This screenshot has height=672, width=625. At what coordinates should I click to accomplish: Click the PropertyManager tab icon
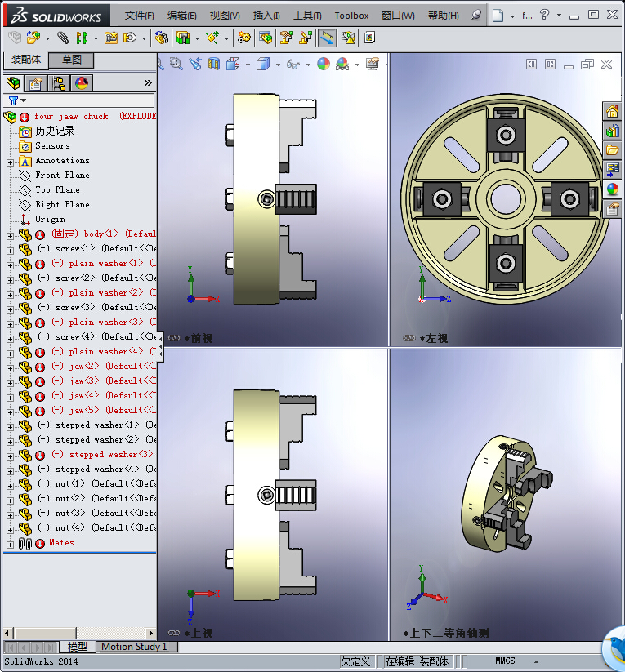(x=36, y=83)
